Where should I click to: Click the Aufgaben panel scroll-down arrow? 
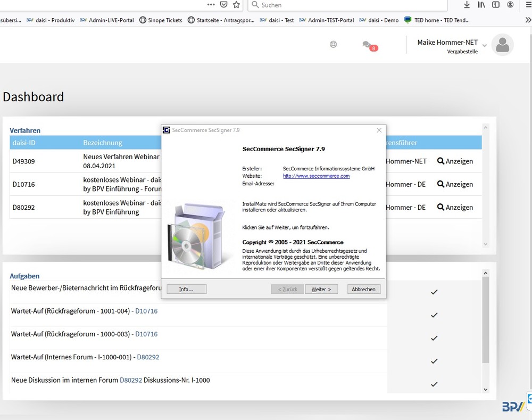coord(486,390)
